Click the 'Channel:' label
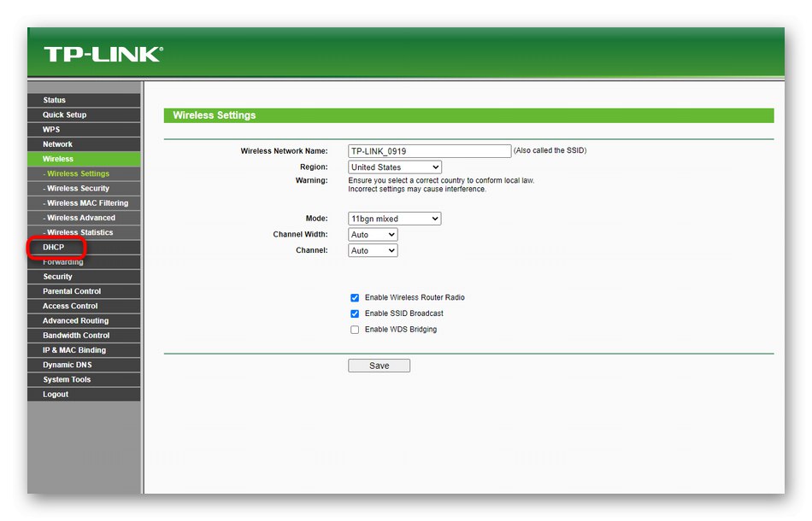The image size is (812, 521). coord(312,250)
